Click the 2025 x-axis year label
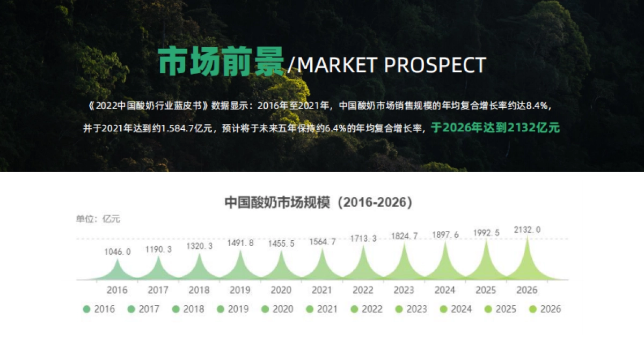 [486, 290]
